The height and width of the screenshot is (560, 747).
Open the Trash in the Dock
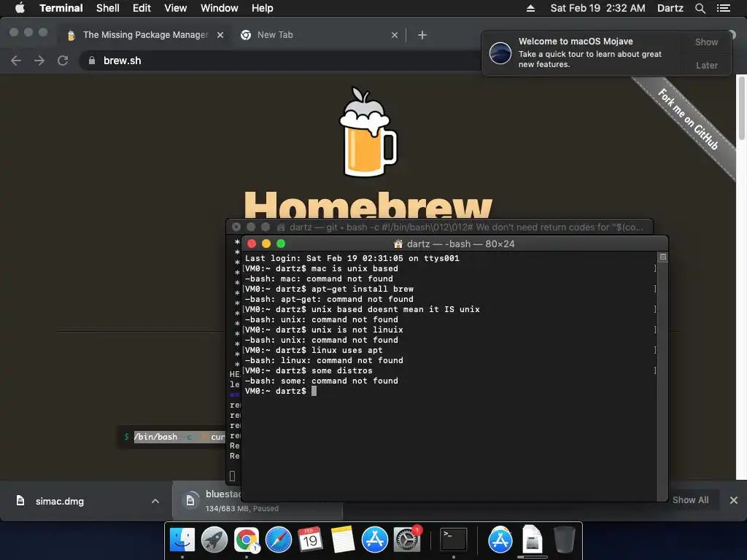[564, 540]
